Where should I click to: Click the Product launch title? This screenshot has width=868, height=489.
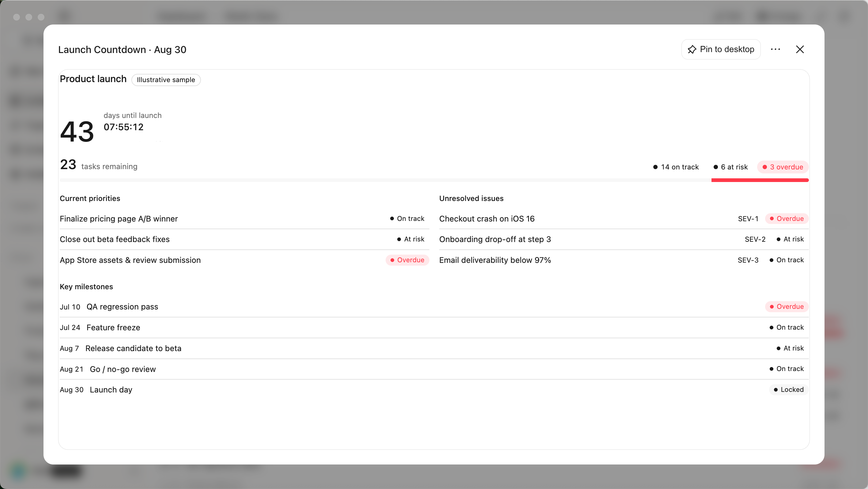pyautogui.click(x=93, y=79)
